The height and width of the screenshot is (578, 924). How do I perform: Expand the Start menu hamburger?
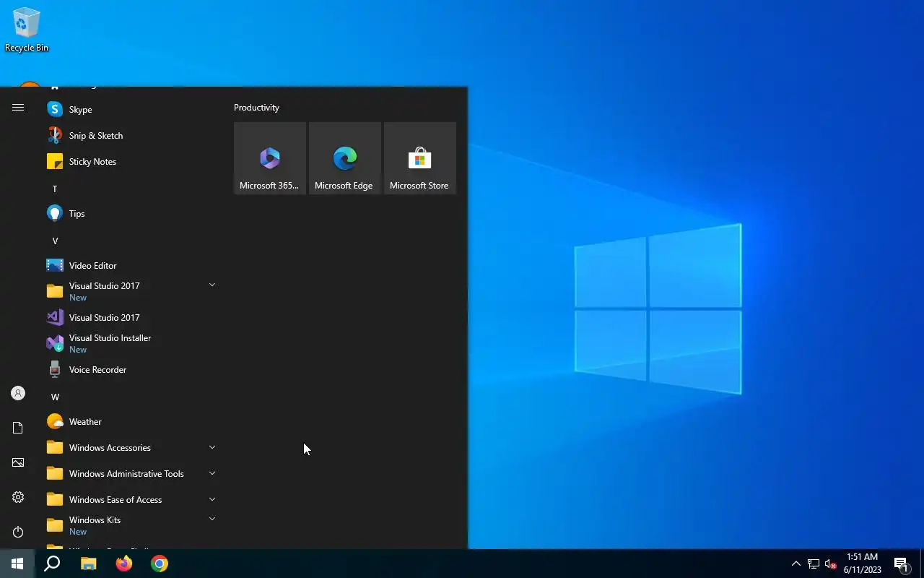pyautogui.click(x=18, y=108)
